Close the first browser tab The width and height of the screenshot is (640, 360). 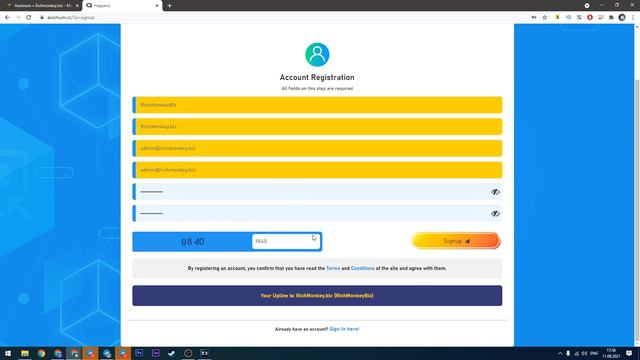click(x=77, y=6)
